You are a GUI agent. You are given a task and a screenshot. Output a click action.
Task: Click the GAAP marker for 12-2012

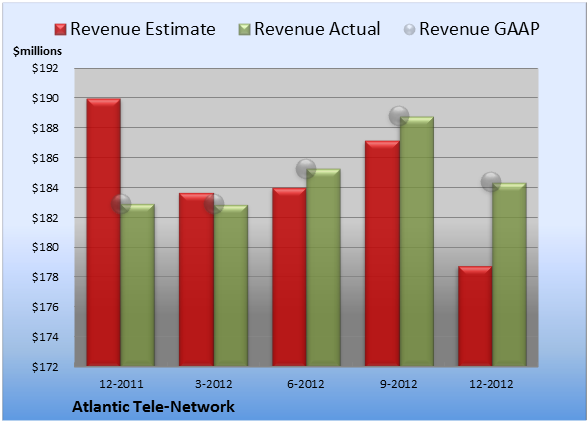point(491,182)
